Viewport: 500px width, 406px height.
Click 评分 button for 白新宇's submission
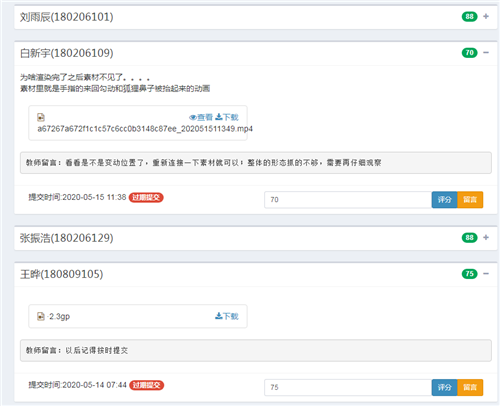click(x=444, y=200)
